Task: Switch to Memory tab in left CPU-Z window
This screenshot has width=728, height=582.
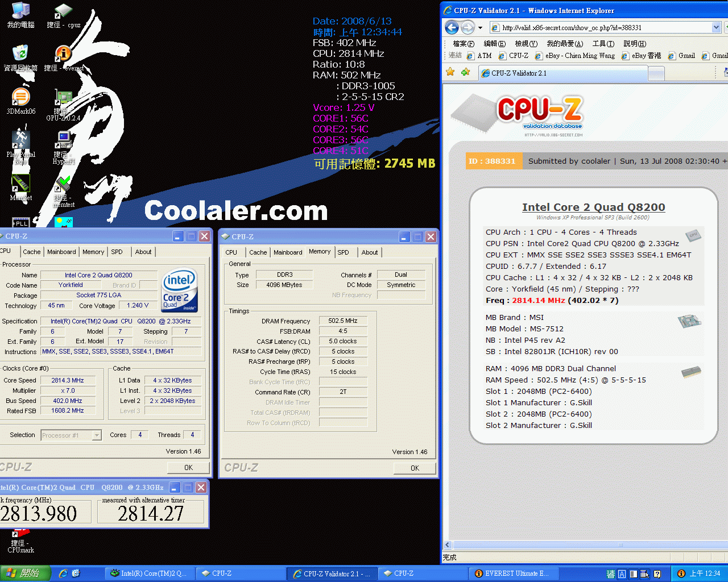Action: [93, 252]
